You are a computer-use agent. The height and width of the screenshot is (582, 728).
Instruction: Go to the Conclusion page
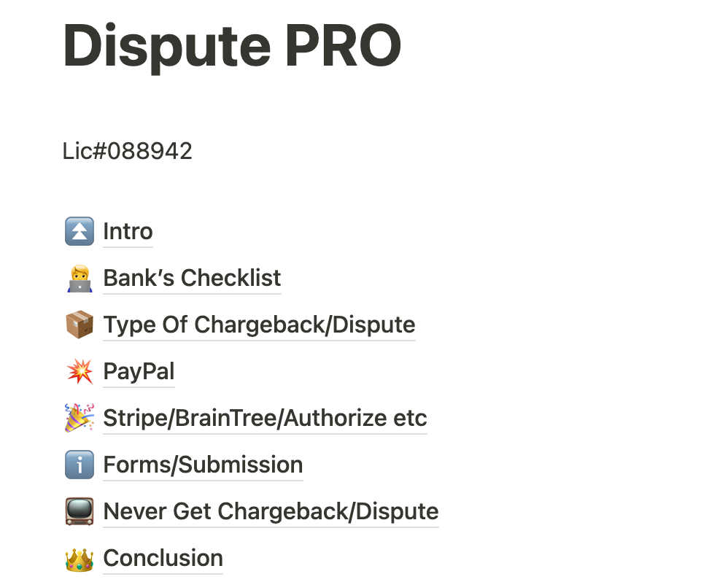pyautogui.click(x=163, y=558)
